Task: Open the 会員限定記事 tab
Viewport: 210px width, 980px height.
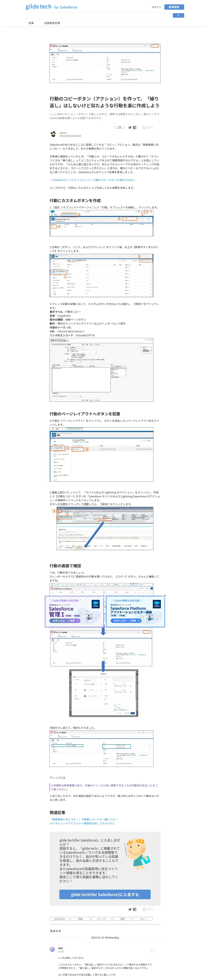Action: (52, 23)
